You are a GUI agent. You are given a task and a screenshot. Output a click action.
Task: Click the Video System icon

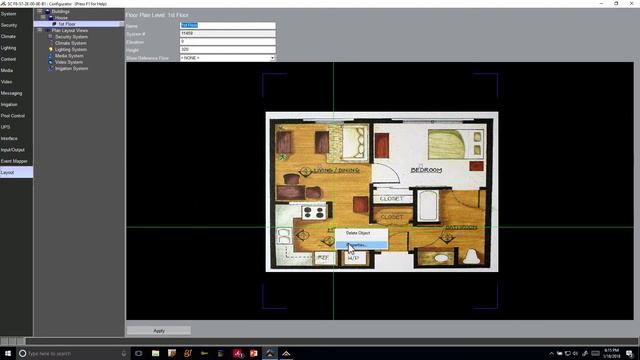(51, 62)
